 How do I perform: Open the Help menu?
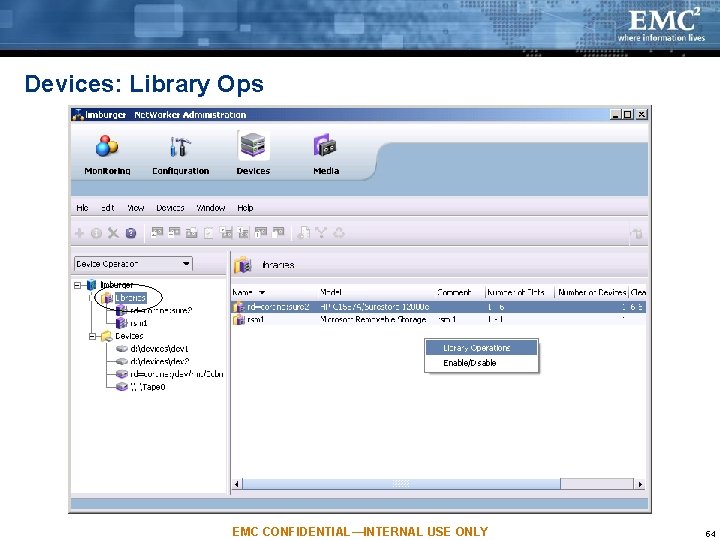tap(245, 208)
